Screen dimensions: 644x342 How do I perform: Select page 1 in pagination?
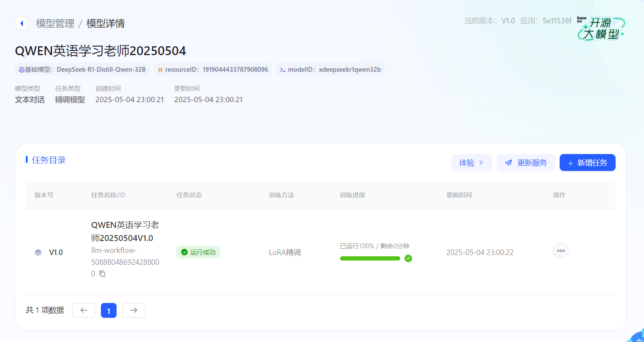tap(109, 310)
